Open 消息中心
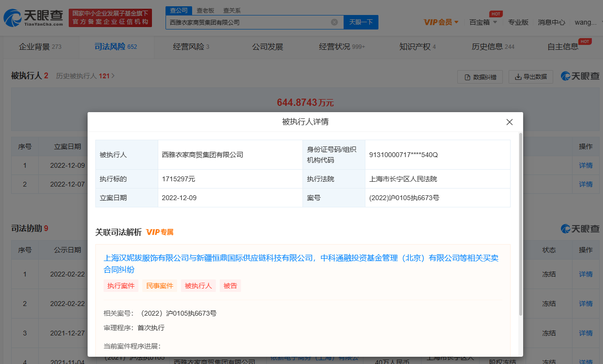This screenshot has height=364, width=603. pyautogui.click(x=551, y=22)
